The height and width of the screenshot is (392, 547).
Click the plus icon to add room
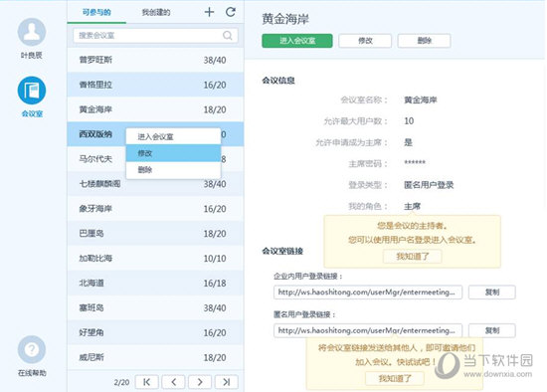coord(209,12)
